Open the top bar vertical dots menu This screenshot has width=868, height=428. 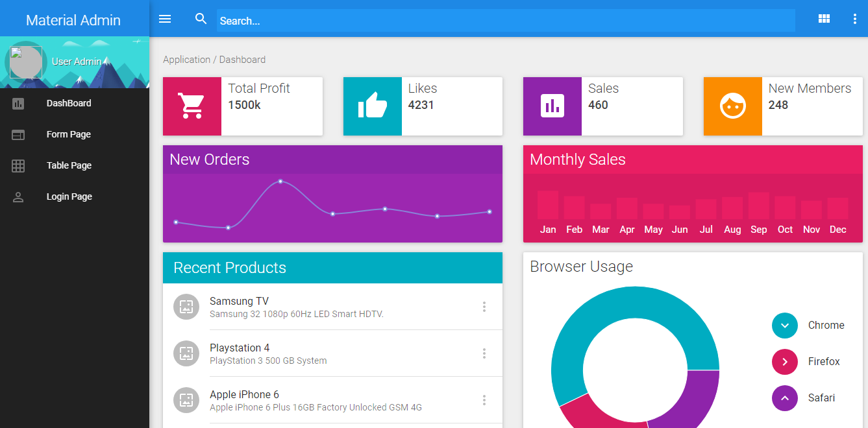tap(854, 19)
